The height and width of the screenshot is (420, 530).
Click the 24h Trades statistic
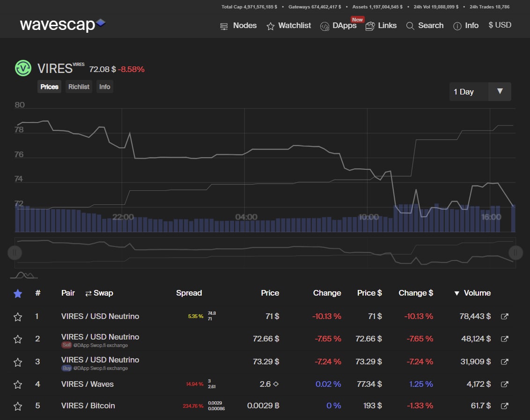[x=489, y=7]
